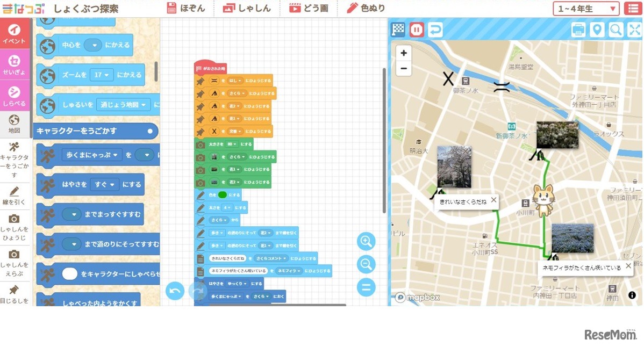Viewport: 644px width, 347px height.
Task: Undo the last block edit
Action: point(175,291)
